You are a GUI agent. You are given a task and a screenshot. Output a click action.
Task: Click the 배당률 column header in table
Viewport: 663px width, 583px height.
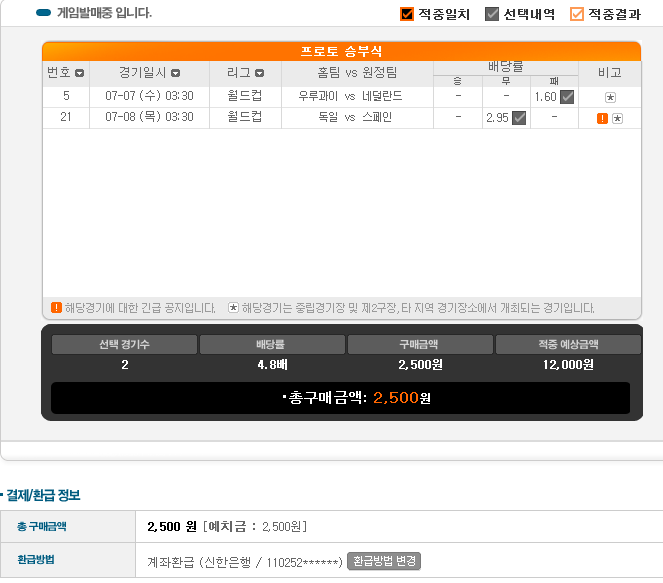coord(506,67)
